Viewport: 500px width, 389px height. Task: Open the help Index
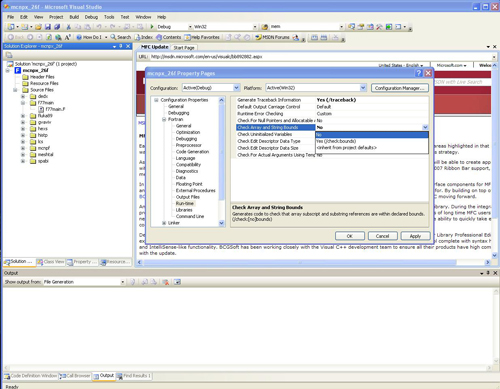[144, 37]
